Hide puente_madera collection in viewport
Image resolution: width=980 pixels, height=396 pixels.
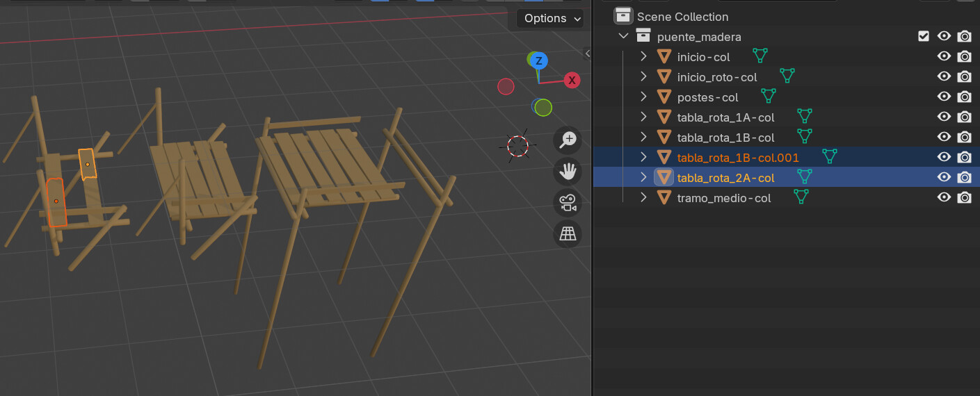(944, 36)
